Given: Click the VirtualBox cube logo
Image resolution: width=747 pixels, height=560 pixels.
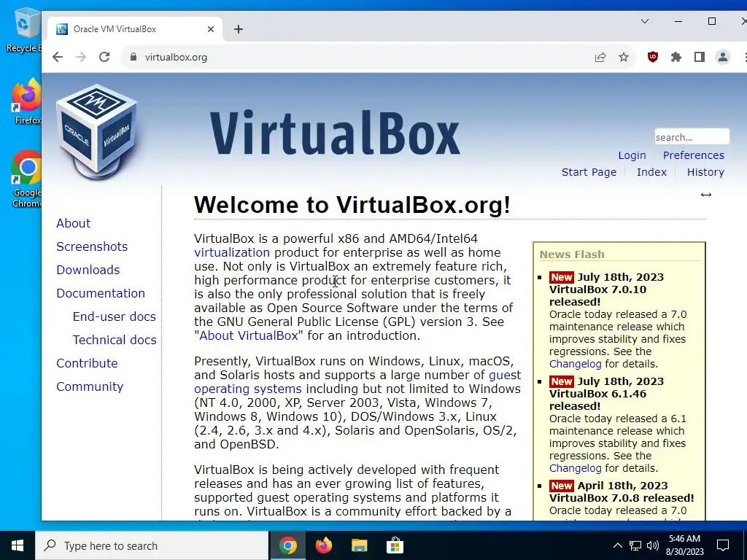Looking at the screenshot, I should pos(97,132).
